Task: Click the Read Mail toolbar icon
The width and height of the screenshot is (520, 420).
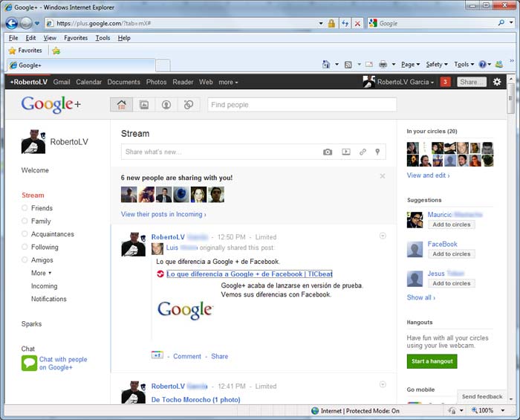Action: point(369,65)
